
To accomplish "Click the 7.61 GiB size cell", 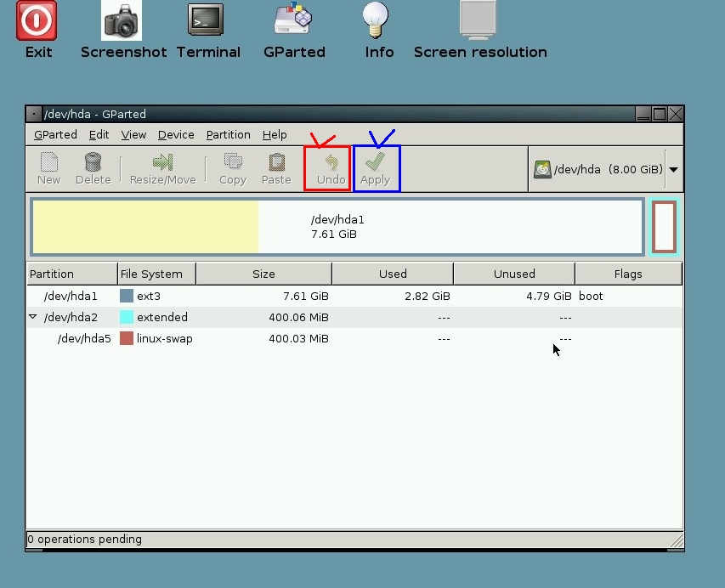I will (x=306, y=296).
